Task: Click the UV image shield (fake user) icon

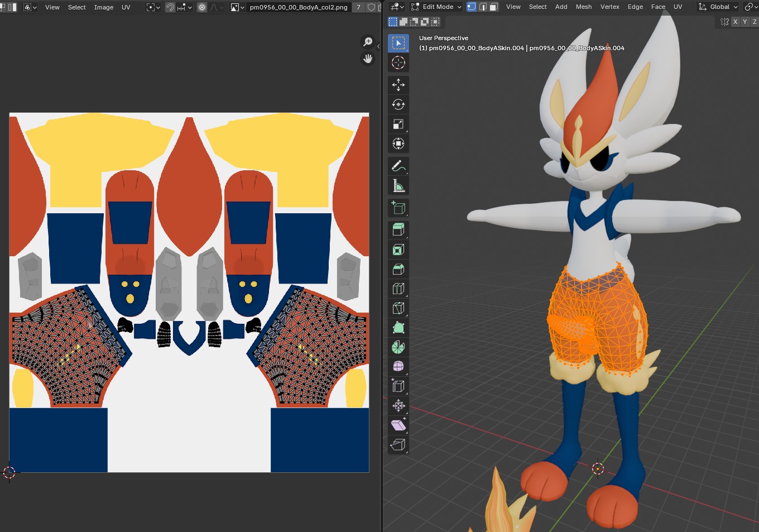Action: click(x=371, y=7)
